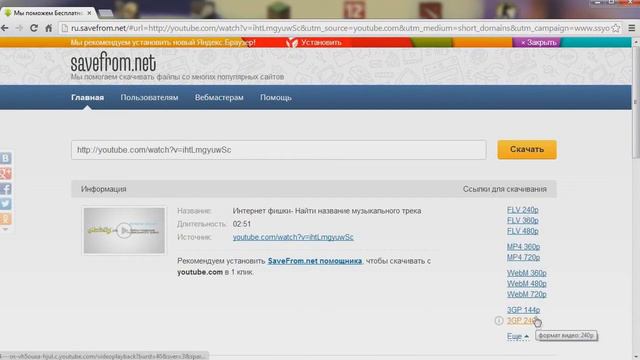Share via Facebook sidebar icon

click(6, 189)
